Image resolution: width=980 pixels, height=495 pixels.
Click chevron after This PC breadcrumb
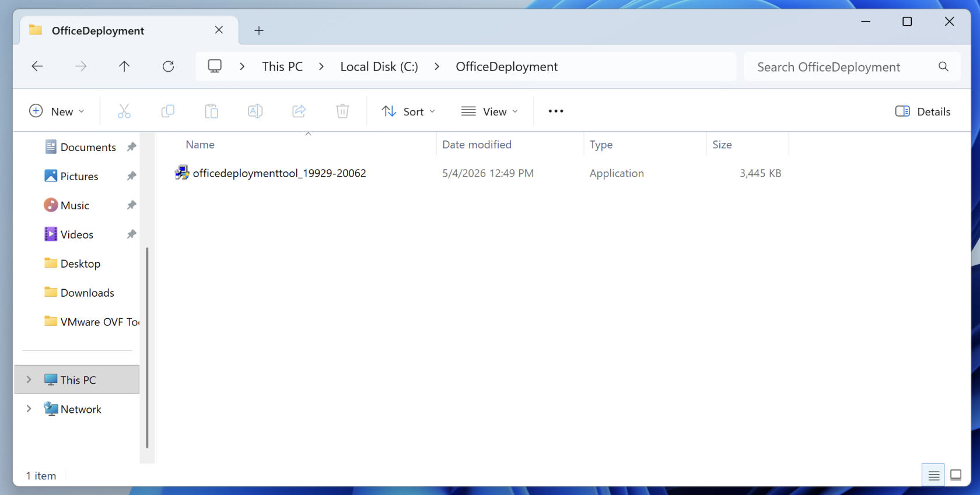tap(321, 66)
